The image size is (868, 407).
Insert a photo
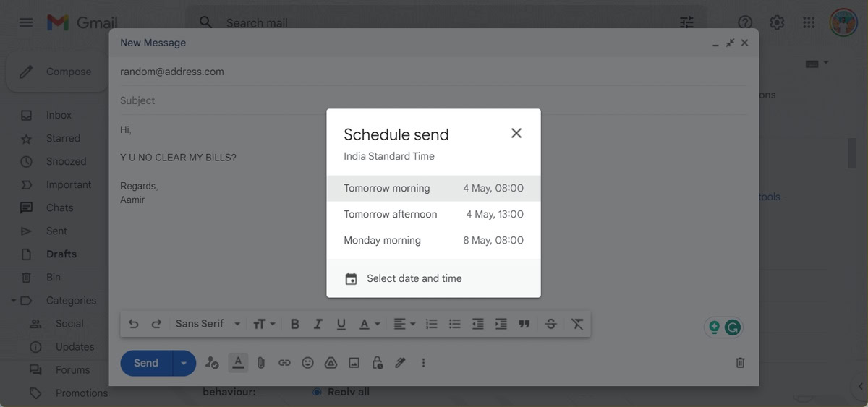(354, 363)
